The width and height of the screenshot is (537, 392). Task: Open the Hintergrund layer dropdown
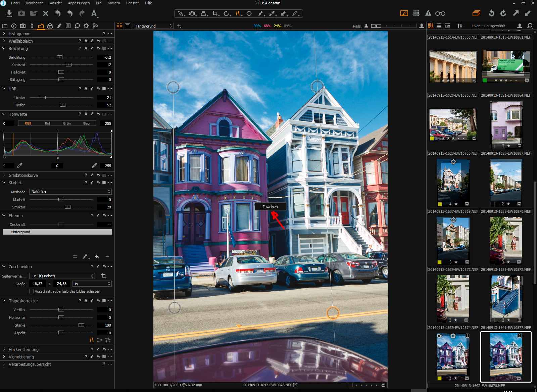point(154,26)
